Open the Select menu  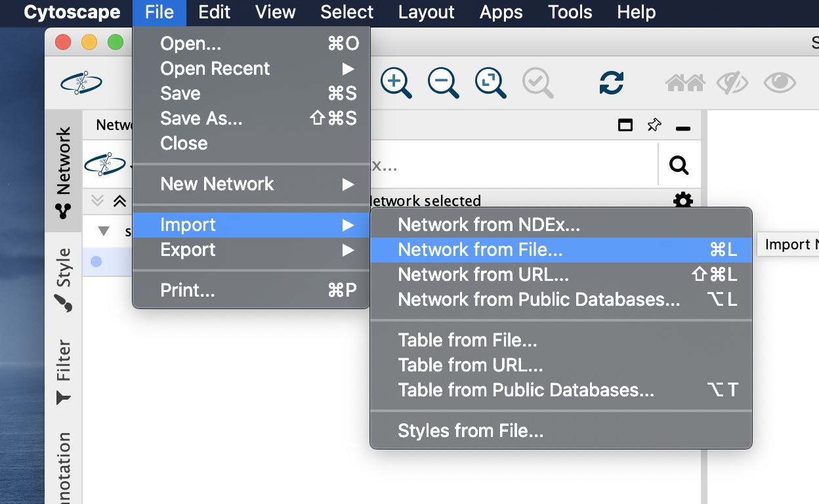click(346, 12)
